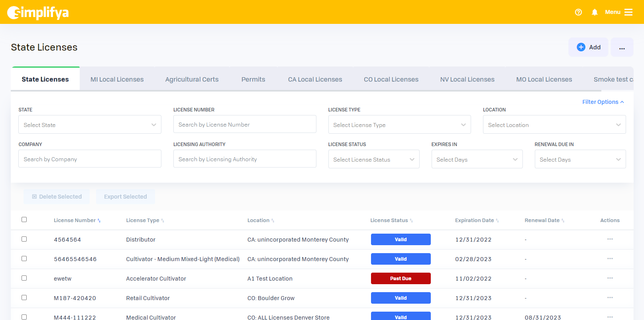Open the help question mark icon

tap(578, 12)
